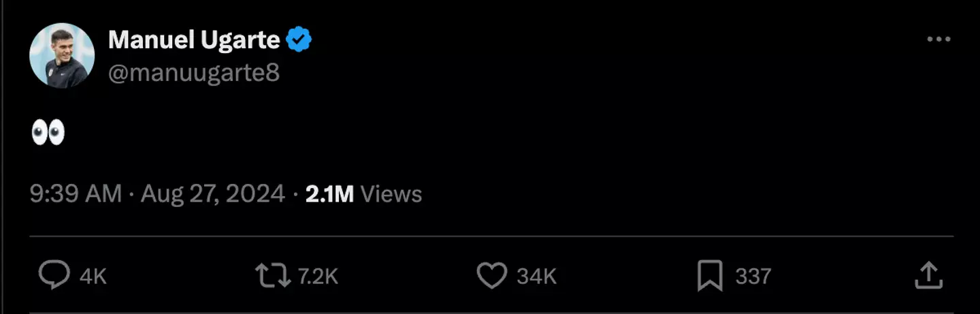Click the 4K replies count
The width and height of the screenshot is (980, 314).
pyautogui.click(x=93, y=276)
